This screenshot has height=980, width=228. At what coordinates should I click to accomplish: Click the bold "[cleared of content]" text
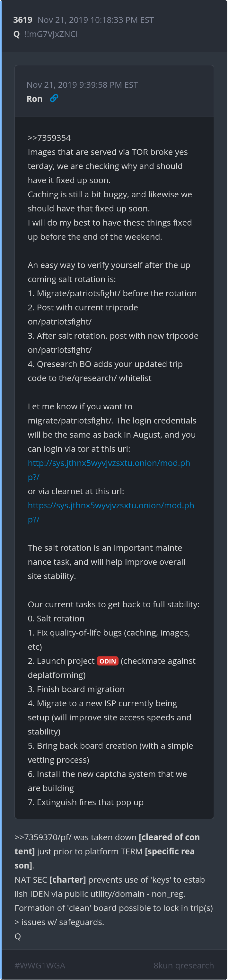pos(169,837)
